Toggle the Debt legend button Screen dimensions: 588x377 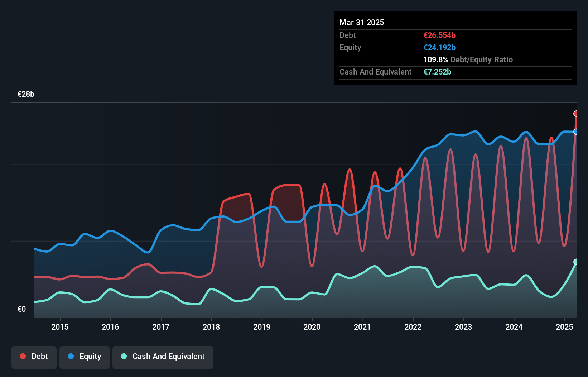(x=34, y=357)
